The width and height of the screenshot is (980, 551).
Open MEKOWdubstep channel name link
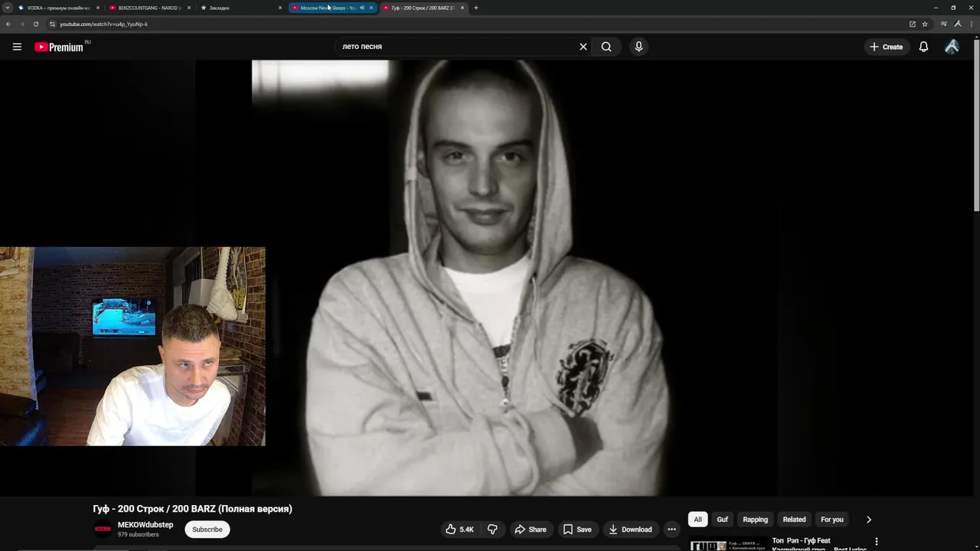(145, 525)
